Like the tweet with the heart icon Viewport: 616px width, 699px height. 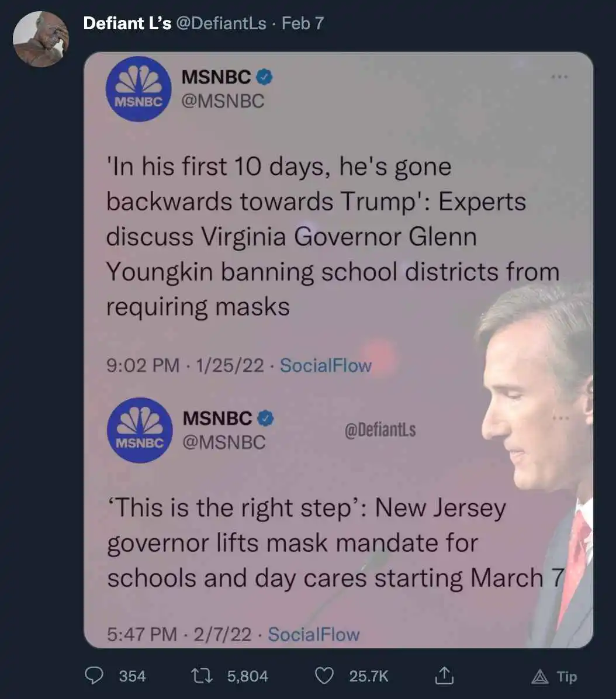click(324, 676)
